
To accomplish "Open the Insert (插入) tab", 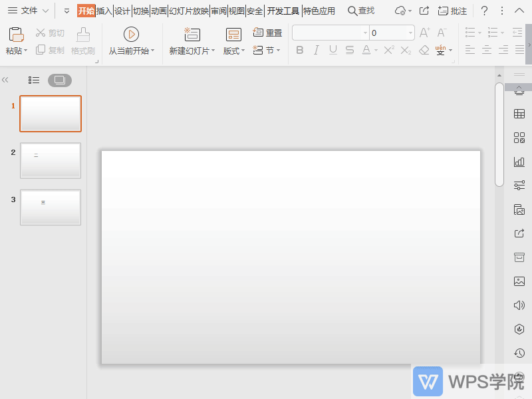I will click(x=104, y=11).
